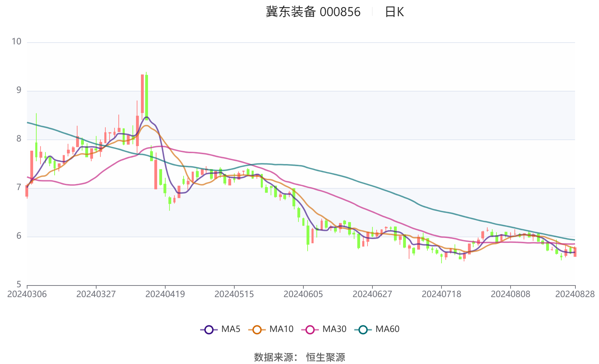The image size is (599, 364).
Task: Click the 20240419 x-axis date label
Action: [x=165, y=294]
